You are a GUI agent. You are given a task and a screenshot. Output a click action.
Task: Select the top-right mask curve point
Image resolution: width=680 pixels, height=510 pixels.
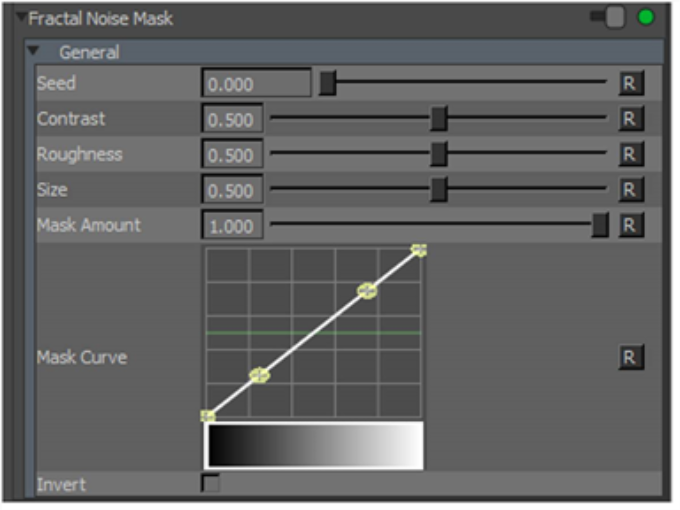pyautogui.click(x=419, y=250)
